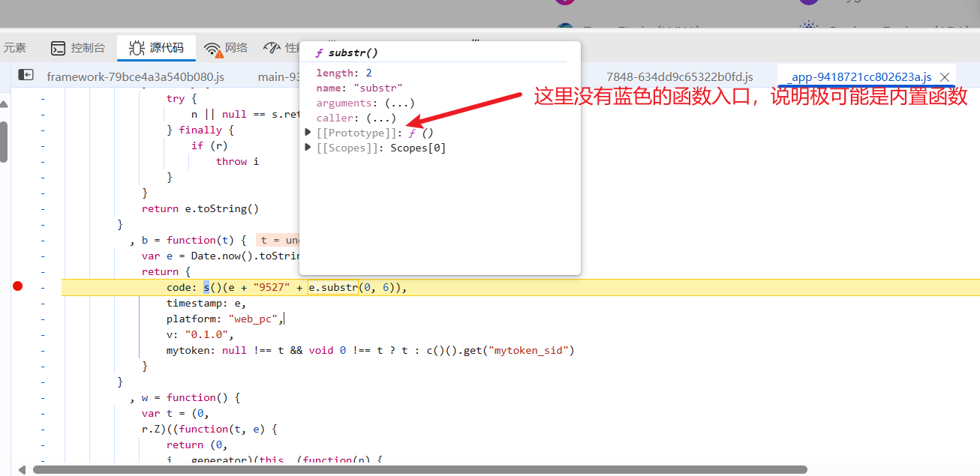The height and width of the screenshot is (476, 980).
Task: Click the platform: "web_pc" line
Action: [x=225, y=319]
